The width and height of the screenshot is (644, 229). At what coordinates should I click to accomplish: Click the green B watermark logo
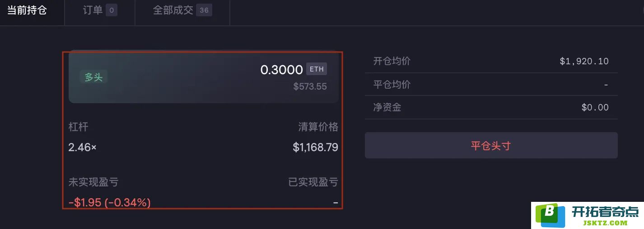[550, 215]
